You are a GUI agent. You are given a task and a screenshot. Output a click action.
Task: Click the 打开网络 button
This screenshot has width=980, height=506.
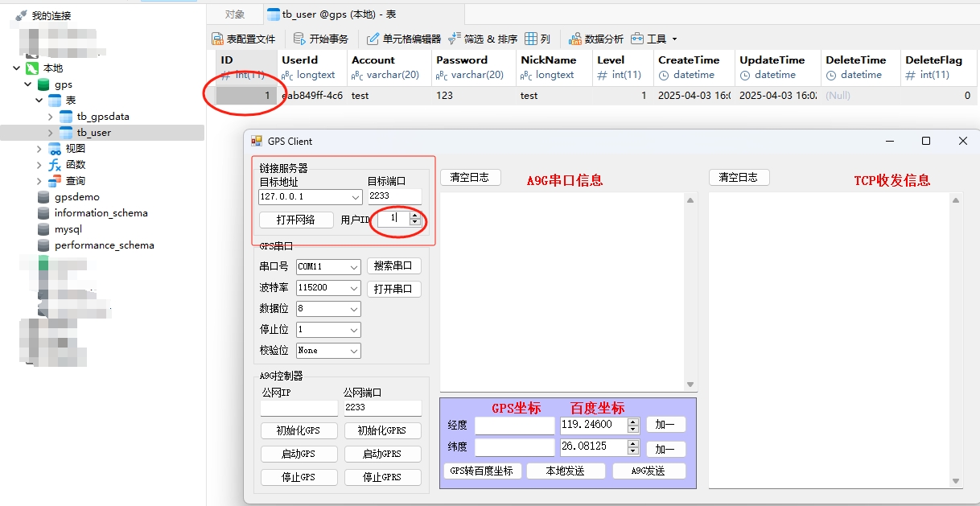[296, 220]
